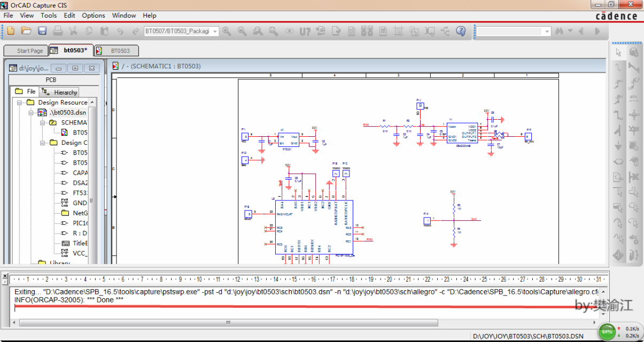Select the Place No Connect X tool
Image resolution: width=644 pixels, height=342 pixels.
(x=634, y=176)
